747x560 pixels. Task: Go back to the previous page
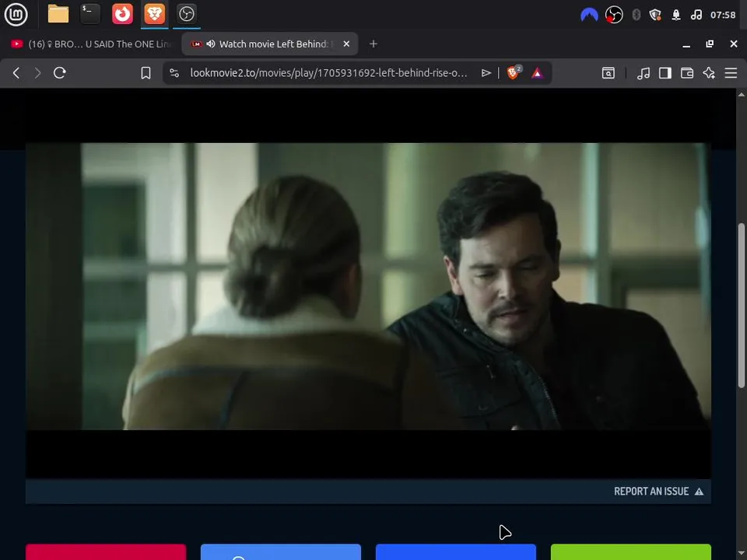click(16, 73)
